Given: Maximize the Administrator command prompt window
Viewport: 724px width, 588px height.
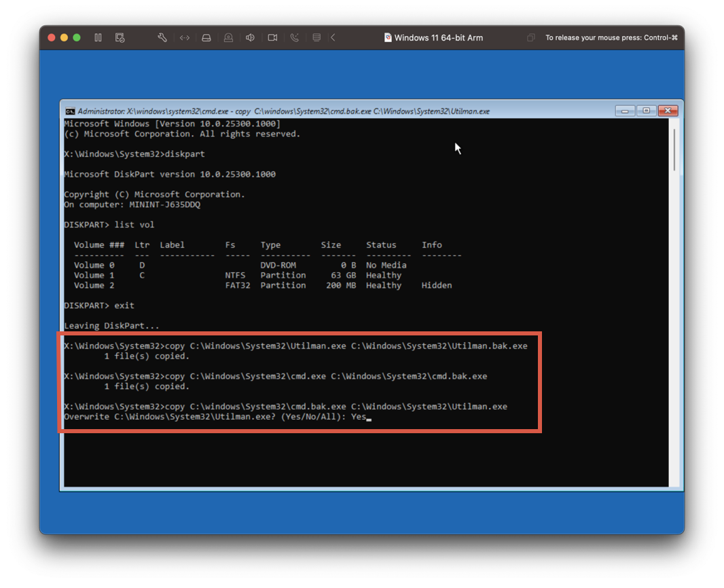Looking at the screenshot, I should (x=647, y=111).
